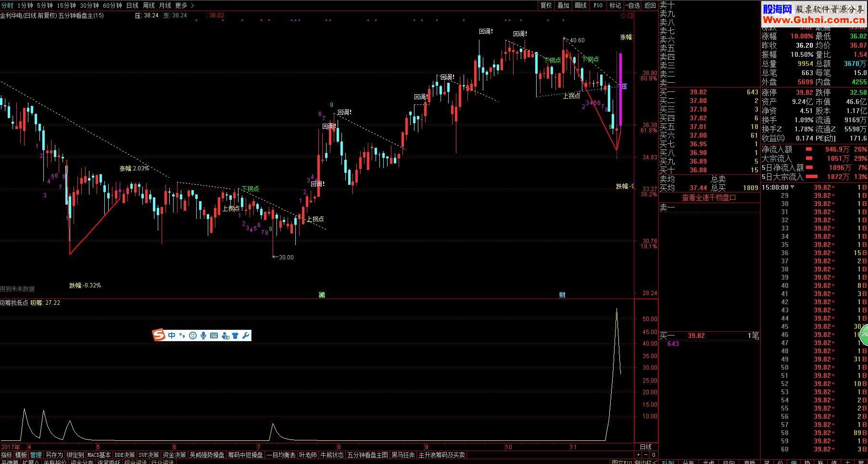
Task: Select the 1分钟 period tab
Action: tap(25, 5)
